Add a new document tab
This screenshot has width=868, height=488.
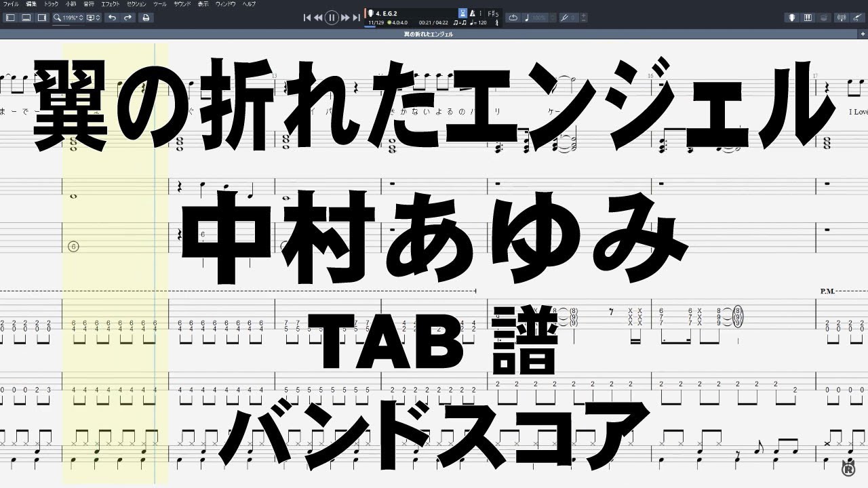pos(863,33)
